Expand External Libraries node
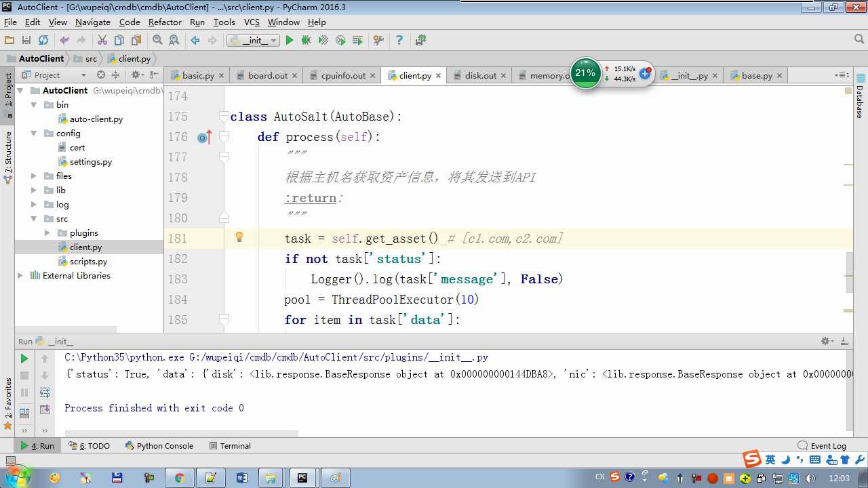This screenshot has width=868, height=488. tap(20, 276)
